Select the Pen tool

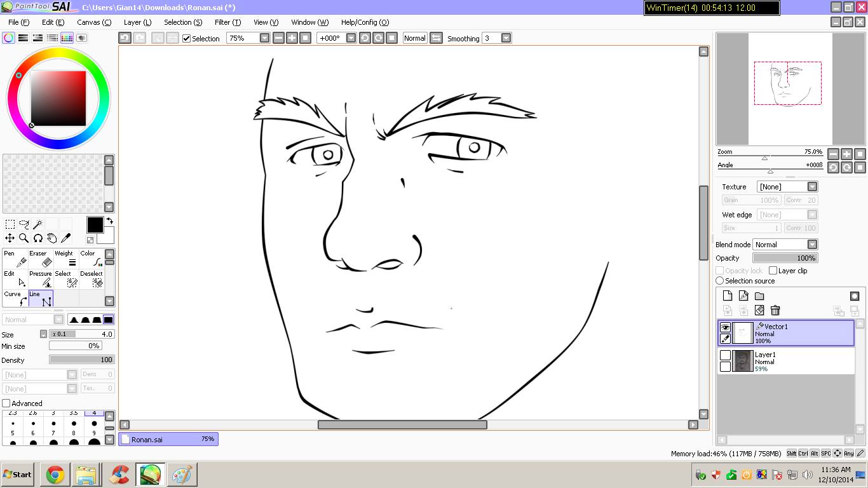(15, 259)
